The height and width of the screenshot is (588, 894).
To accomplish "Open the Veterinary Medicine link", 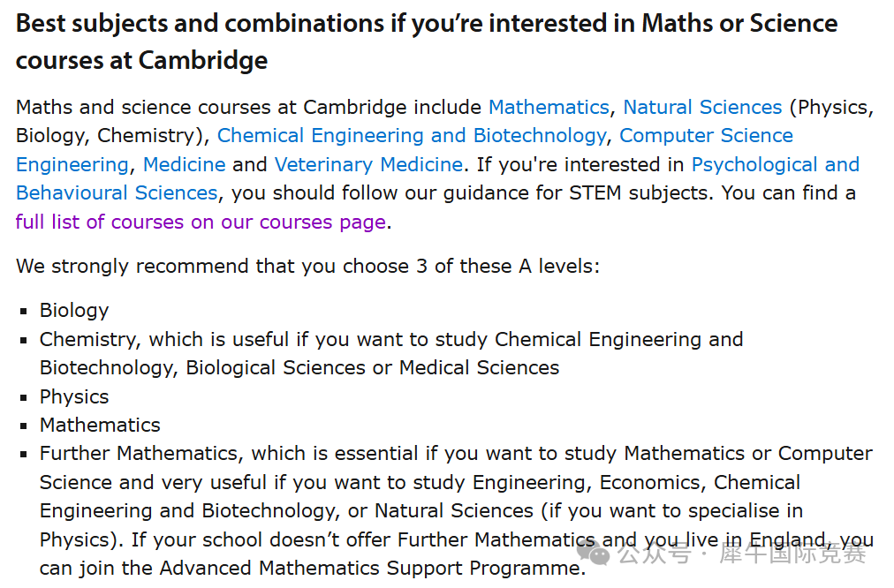I will point(369,165).
